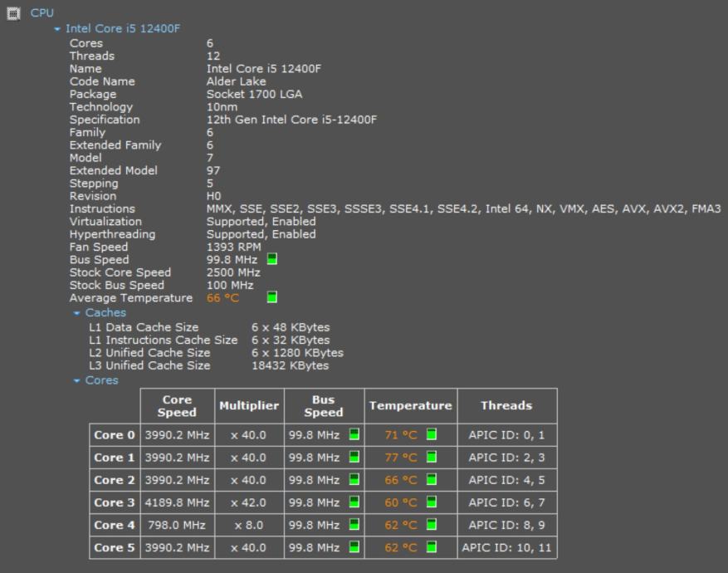
Task: Click the APIC ID: 0, 1 cell
Action: pos(507,435)
